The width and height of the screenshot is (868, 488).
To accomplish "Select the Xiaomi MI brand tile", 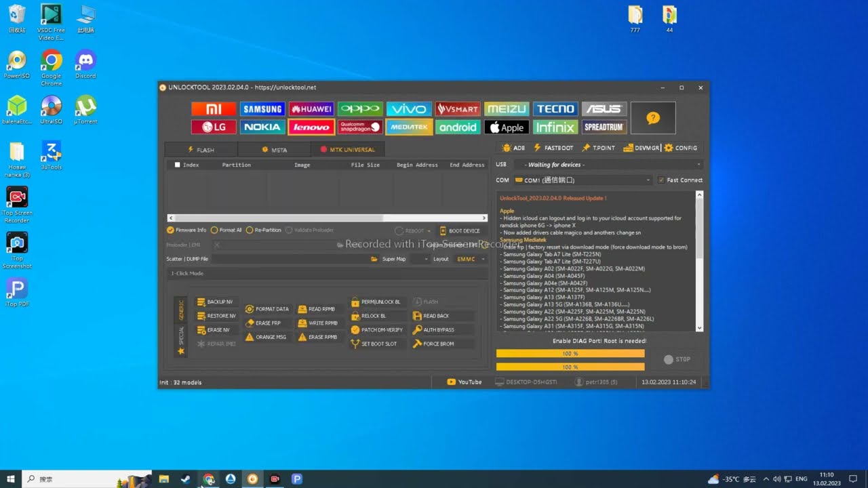I will [x=214, y=109].
